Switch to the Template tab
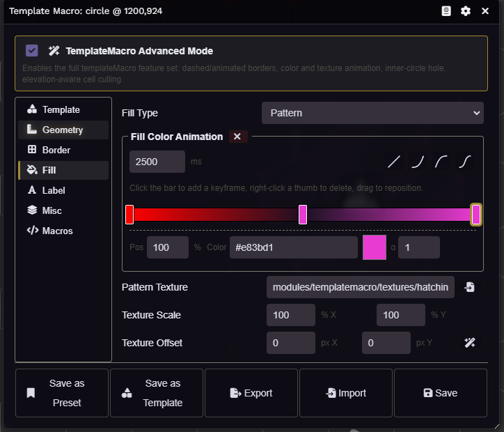The height and width of the screenshot is (432, 504). (x=63, y=109)
